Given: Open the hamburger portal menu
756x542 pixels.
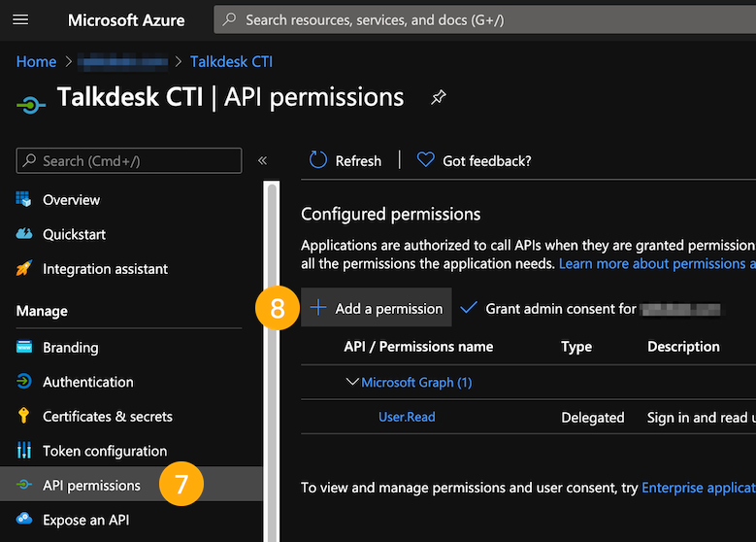Looking at the screenshot, I should pyautogui.click(x=20, y=19).
